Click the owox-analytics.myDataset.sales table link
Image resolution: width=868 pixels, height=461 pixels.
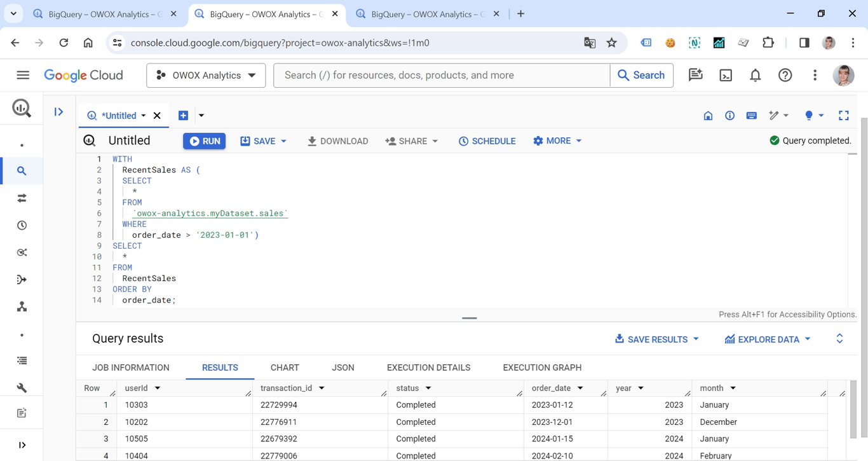[x=210, y=213]
